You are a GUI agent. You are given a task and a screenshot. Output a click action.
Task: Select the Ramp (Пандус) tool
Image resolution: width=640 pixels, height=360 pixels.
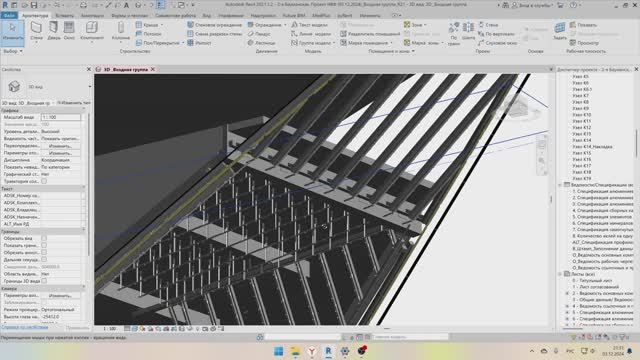tap(259, 34)
